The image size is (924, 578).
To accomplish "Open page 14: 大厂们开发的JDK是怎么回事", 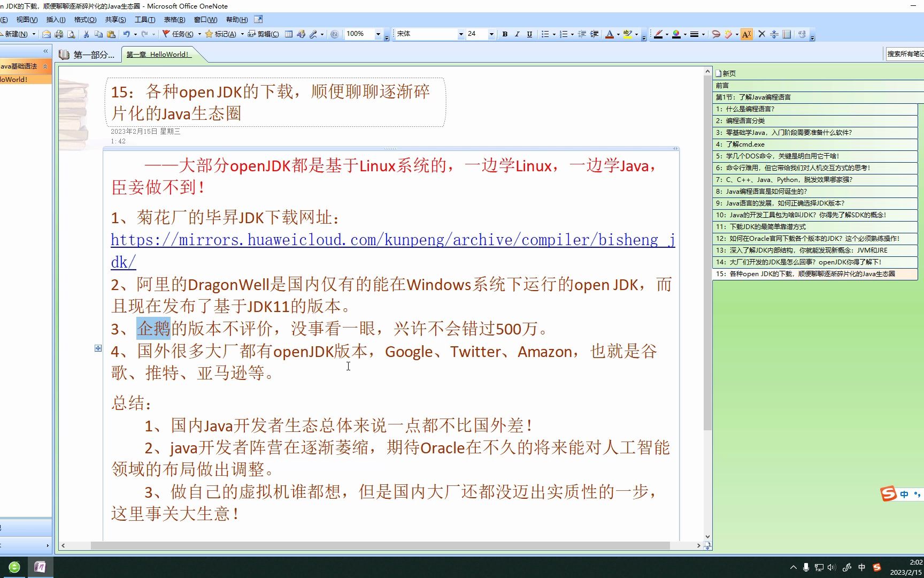I will point(815,262).
